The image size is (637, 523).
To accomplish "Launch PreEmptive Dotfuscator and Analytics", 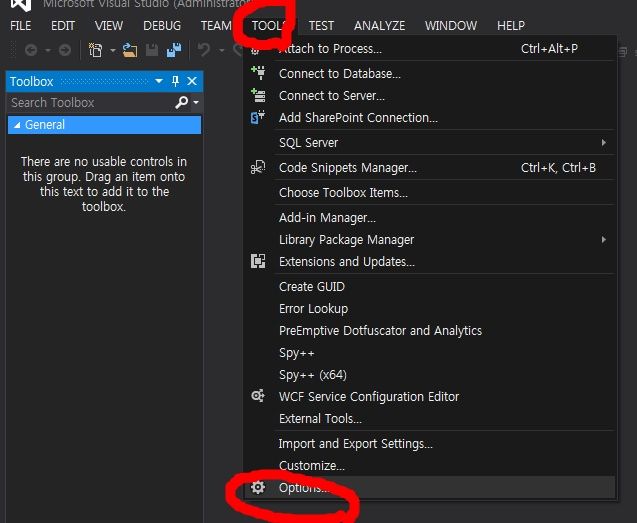I will (x=431, y=331).
